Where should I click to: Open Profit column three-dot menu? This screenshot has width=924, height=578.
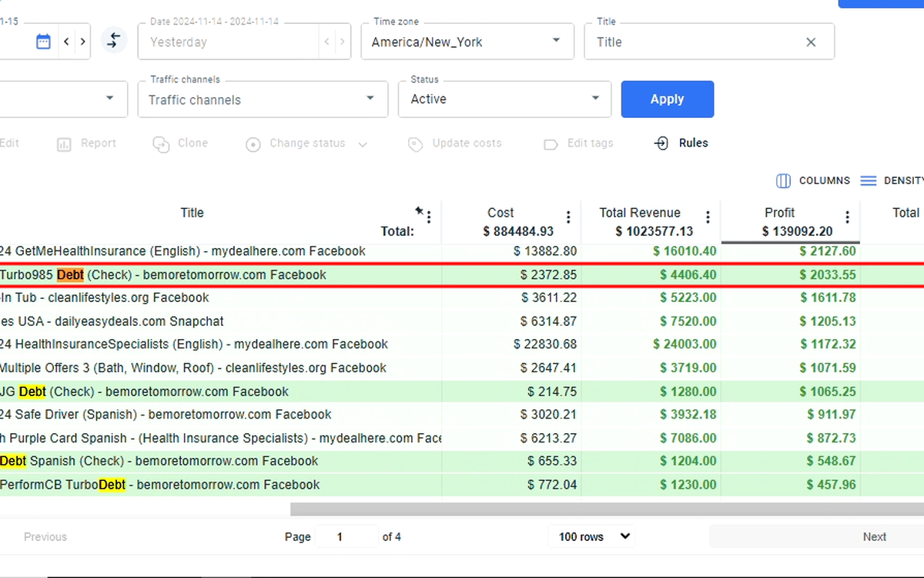tap(847, 217)
